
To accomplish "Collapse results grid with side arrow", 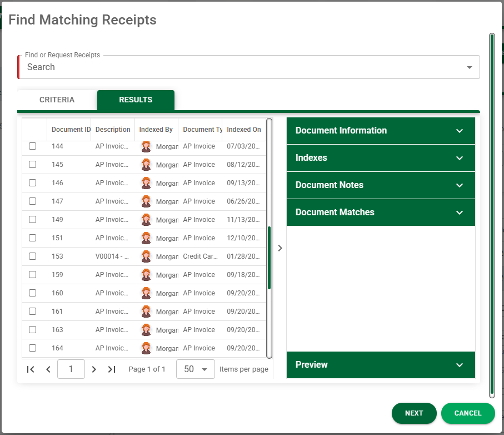I will pyautogui.click(x=280, y=248).
